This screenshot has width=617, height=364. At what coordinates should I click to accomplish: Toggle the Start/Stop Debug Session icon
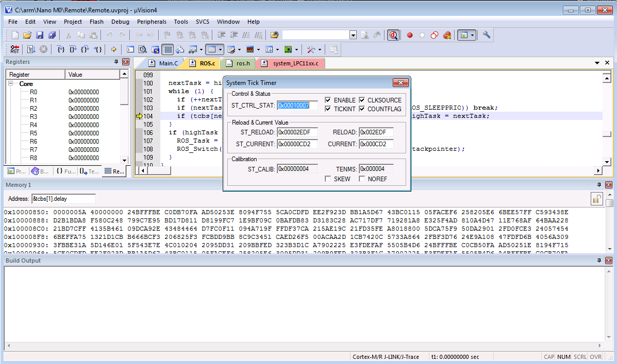click(x=393, y=35)
